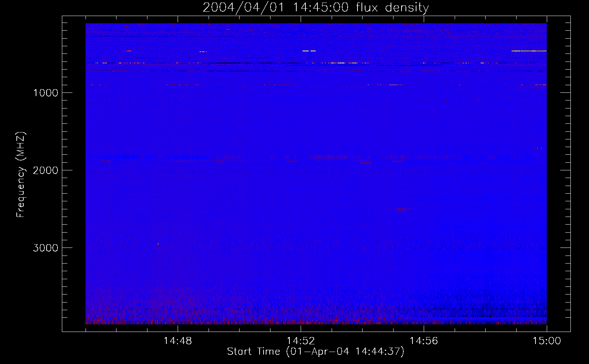Click the 2000 frequency tick label

pos(46,170)
